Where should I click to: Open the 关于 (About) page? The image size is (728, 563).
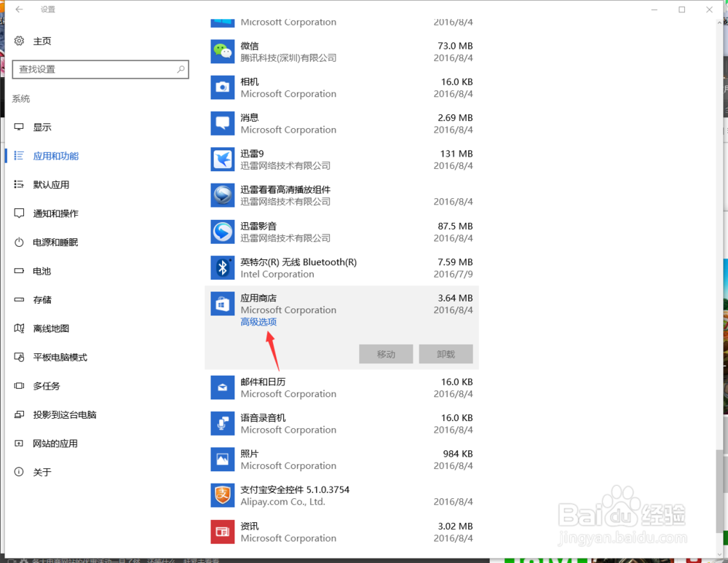pyautogui.click(x=41, y=472)
